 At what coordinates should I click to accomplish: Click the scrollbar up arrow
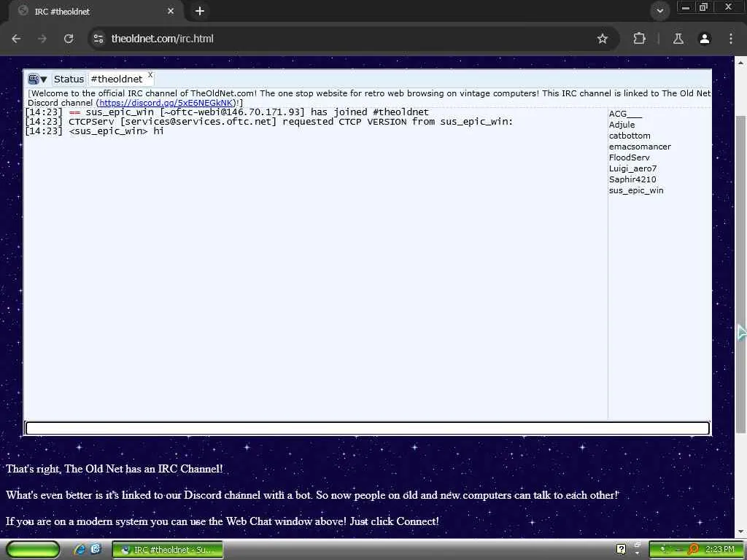[x=741, y=63]
